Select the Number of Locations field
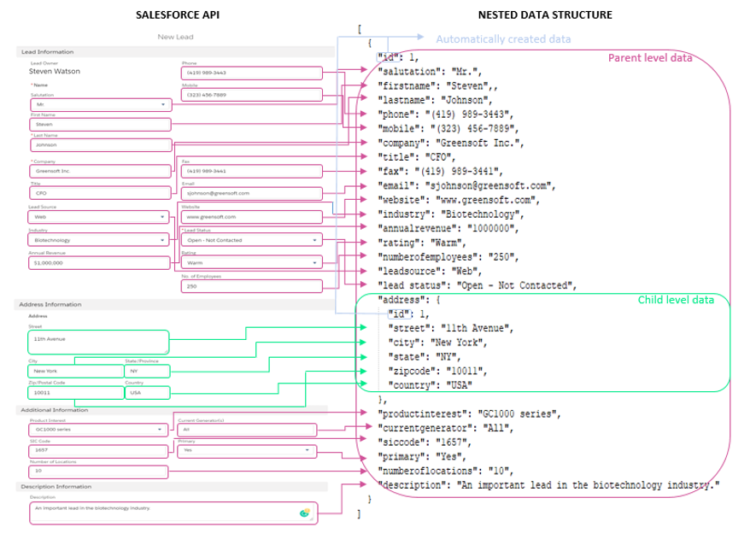 [x=98, y=471]
